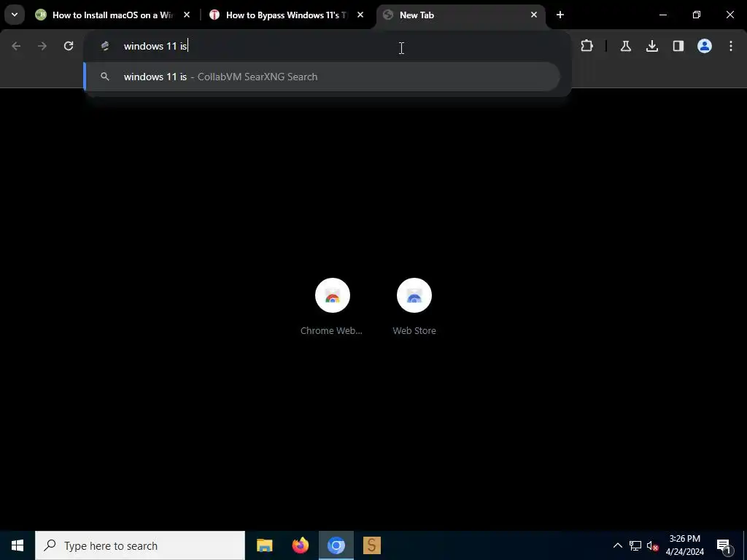Switch to How to Bypass Windows 11's tab
The image size is (747, 560).
[x=286, y=15]
